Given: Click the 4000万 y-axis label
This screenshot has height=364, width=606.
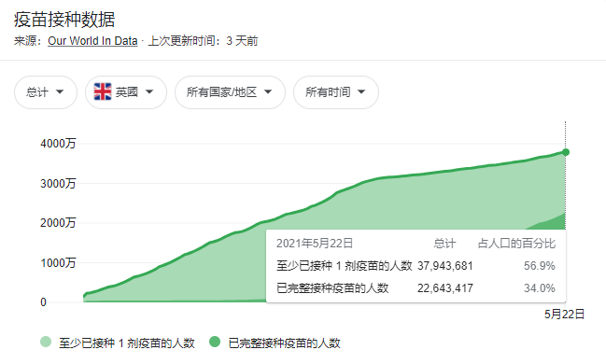Looking at the screenshot, I should pyautogui.click(x=58, y=144).
